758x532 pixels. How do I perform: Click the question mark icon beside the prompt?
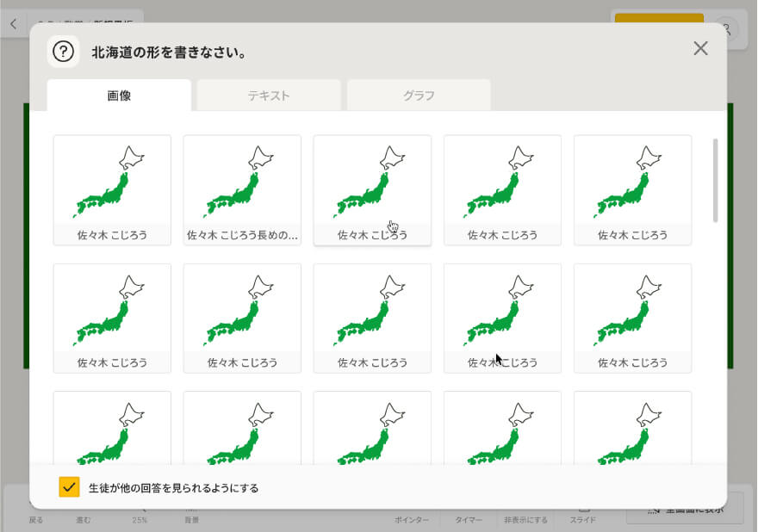point(63,52)
